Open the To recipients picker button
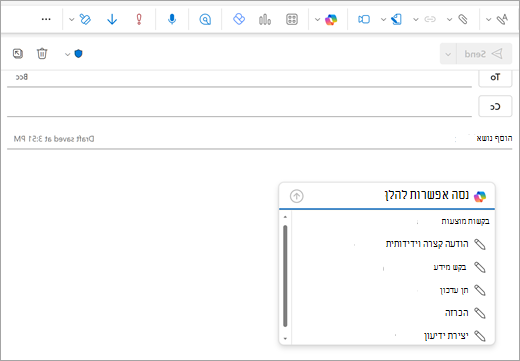 click(495, 78)
